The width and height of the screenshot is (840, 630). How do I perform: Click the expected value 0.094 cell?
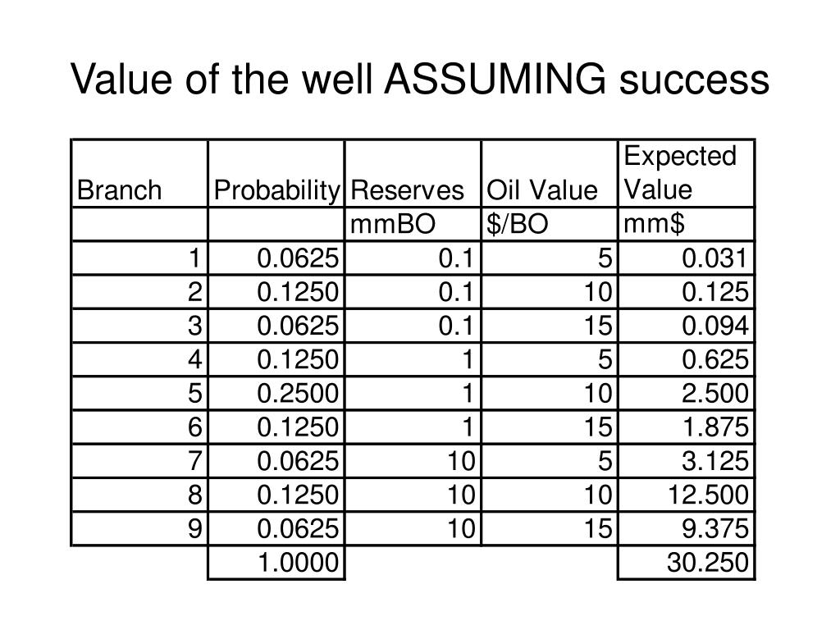pyautogui.click(x=687, y=326)
